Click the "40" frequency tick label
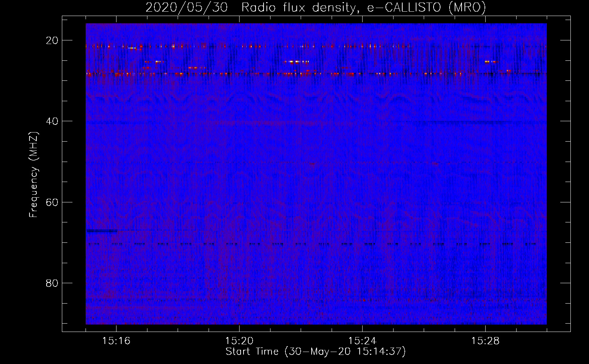This screenshot has width=589, height=364. pyautogui.click(x=52, y=121)
